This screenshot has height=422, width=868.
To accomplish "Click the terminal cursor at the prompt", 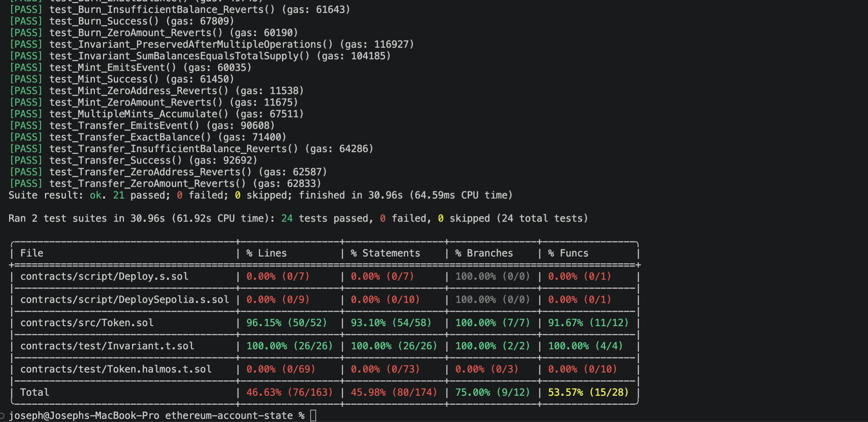I will point(313,416).
